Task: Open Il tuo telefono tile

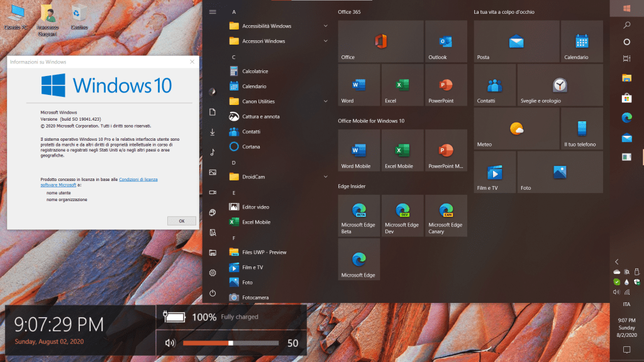Action: tap(582, 128)
